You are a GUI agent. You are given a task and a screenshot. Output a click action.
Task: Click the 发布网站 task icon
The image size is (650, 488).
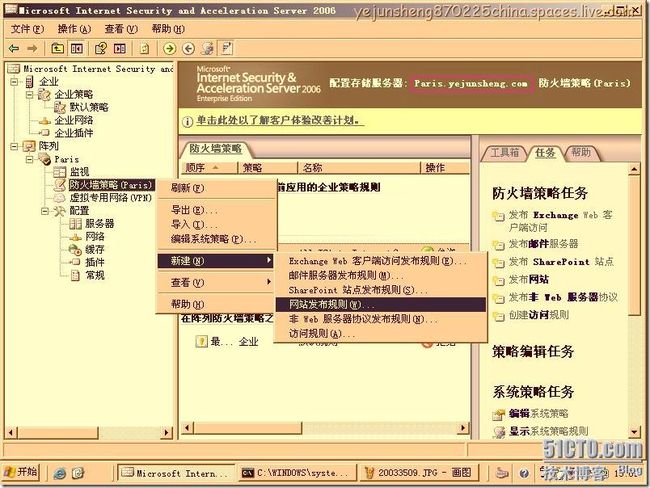click(x=498, y=280)
